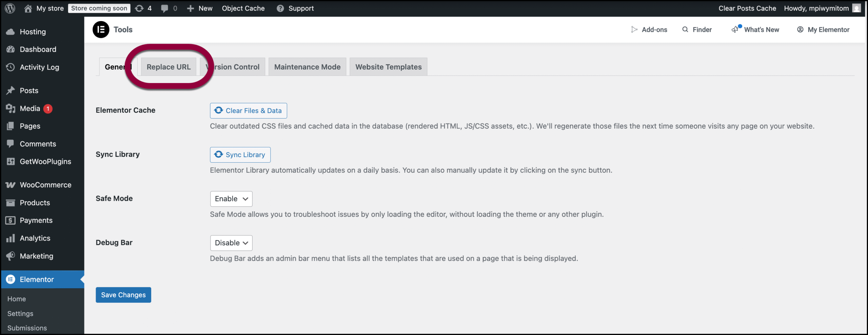Click the Finder link text
The width and height of the screenshot is (868, 335).
(702, 29)
